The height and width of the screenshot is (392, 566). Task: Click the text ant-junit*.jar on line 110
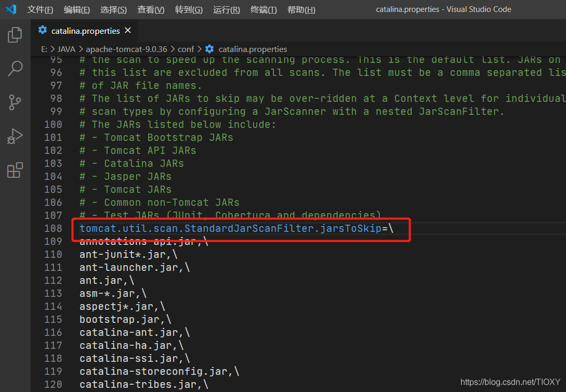(122, 254)
